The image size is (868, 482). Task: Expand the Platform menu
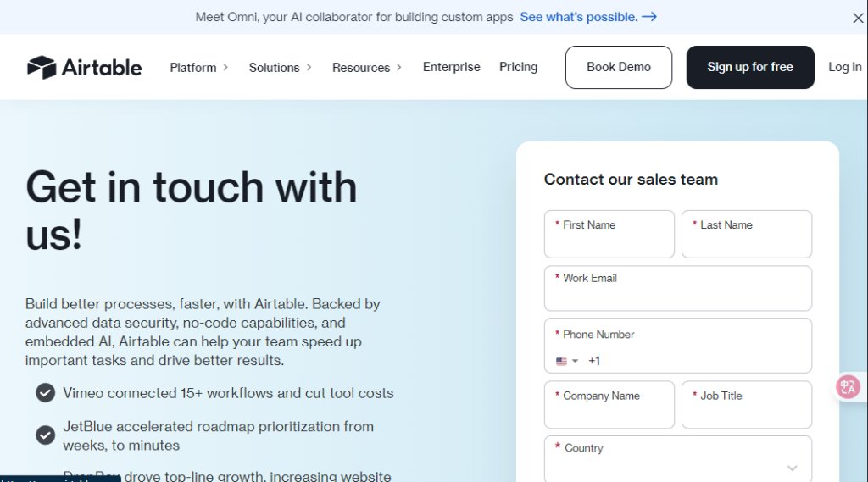pos(198,68)
